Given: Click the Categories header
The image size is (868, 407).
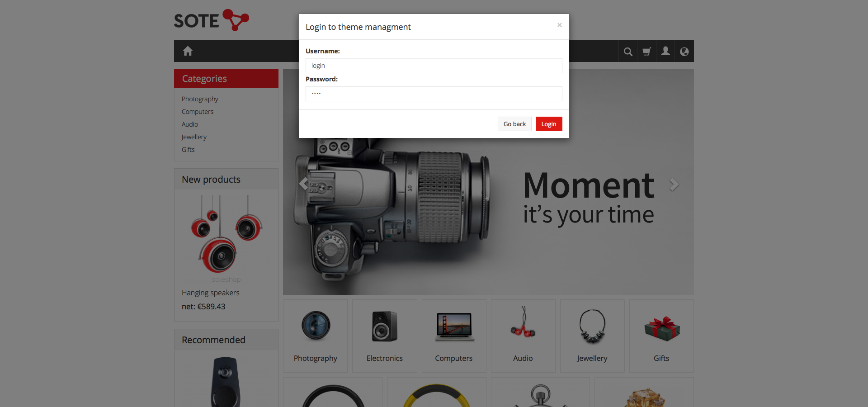Looking at the screenshot, I should pyautogui.click(x=226, y=78).
